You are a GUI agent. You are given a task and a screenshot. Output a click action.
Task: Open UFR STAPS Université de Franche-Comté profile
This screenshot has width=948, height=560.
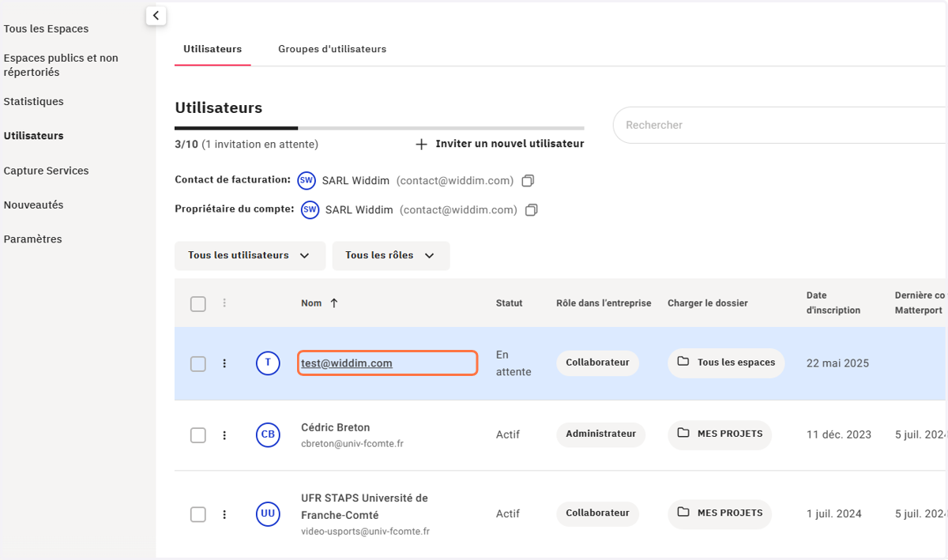tap(364, 506)
